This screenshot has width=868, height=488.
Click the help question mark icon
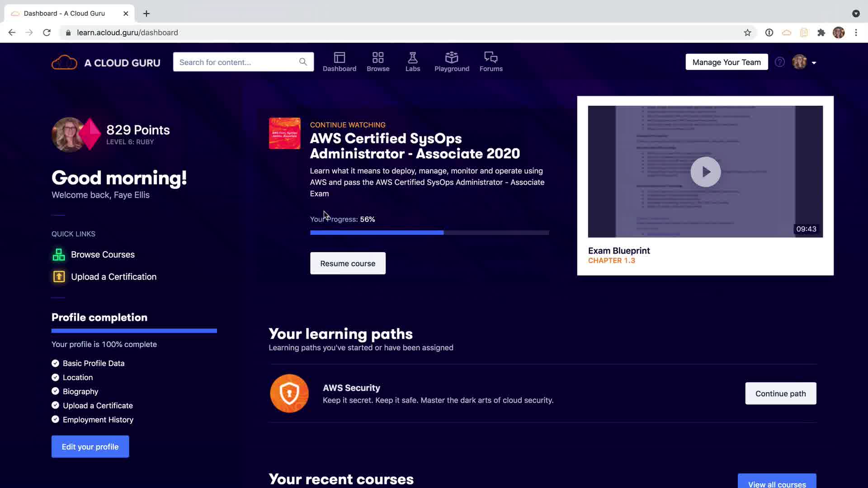(779, 62)
